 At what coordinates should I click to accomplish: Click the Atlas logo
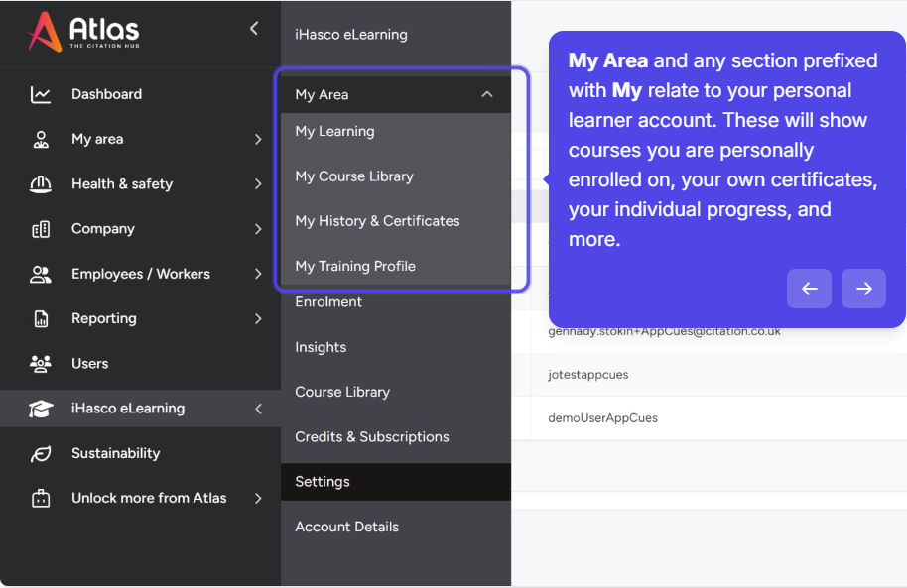point(84,31)
